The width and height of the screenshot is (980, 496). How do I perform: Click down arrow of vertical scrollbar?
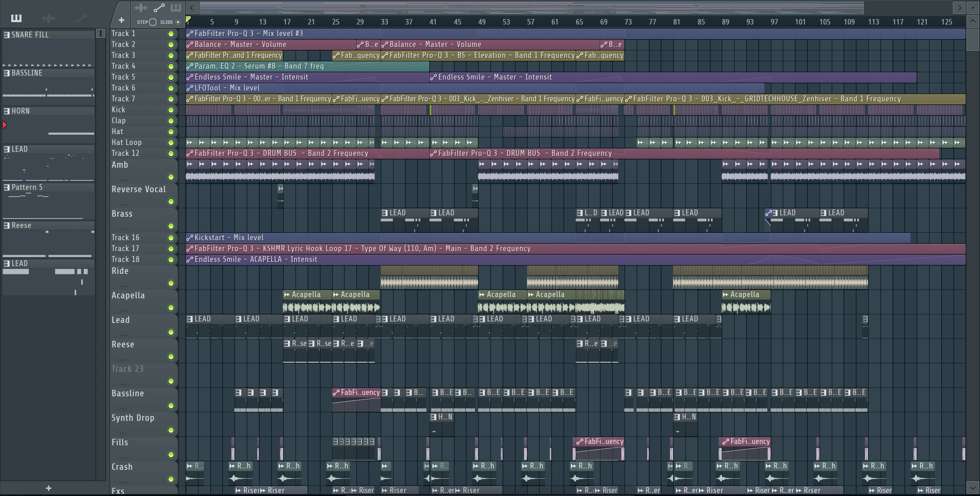click(973, 487)
